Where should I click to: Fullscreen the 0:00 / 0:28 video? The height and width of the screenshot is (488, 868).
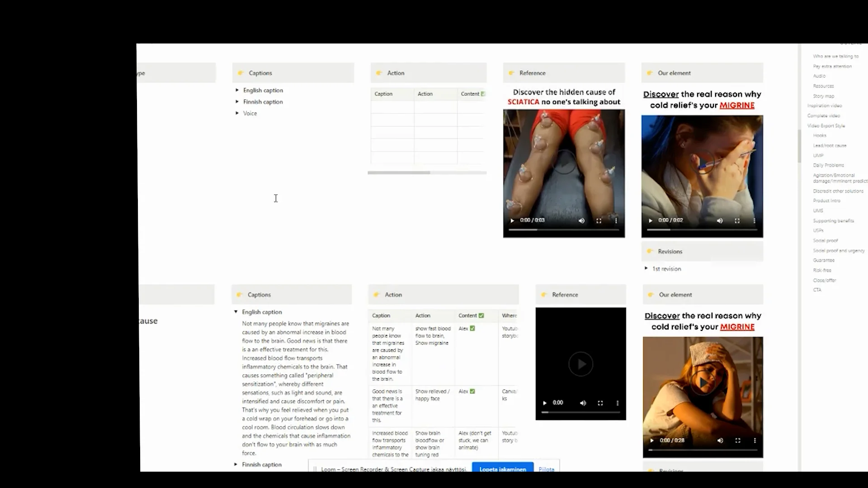point(738,440)
